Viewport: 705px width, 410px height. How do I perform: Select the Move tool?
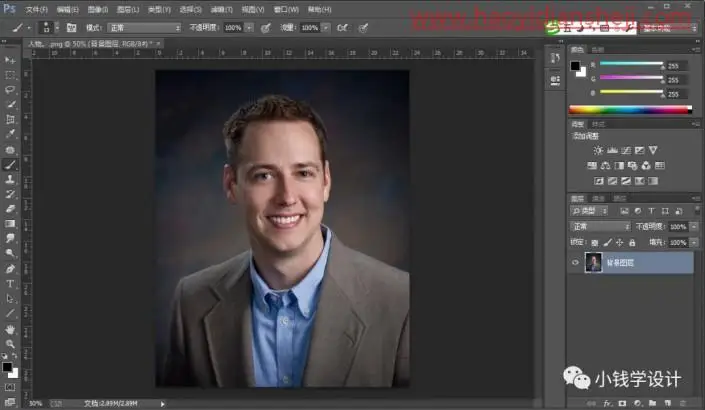10,60
